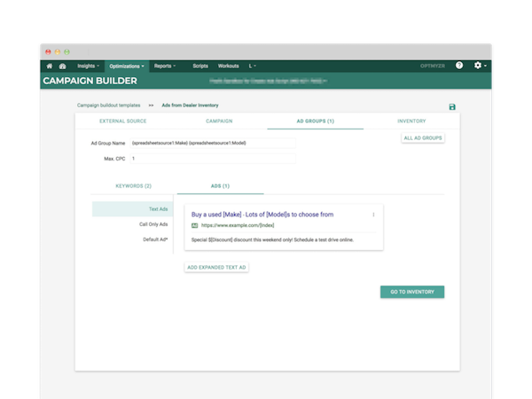Switch to the Inventory tab
The height and width of the screenshot is (399, 532).
point(411,121)
